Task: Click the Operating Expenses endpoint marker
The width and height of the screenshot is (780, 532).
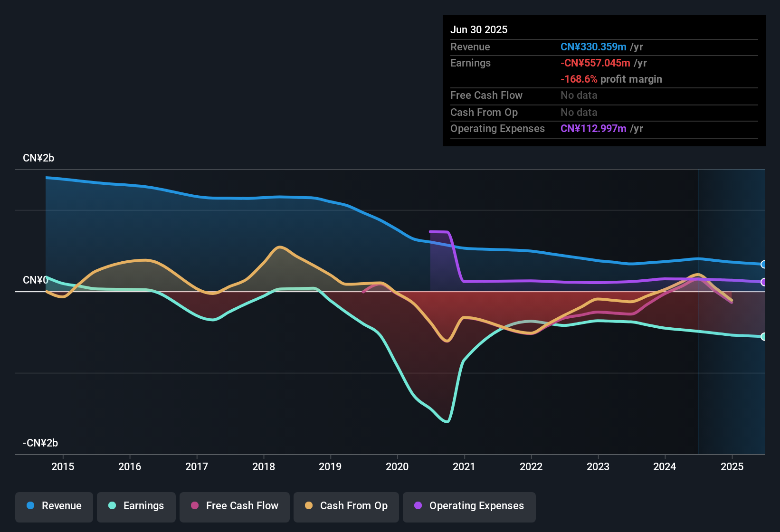Action: [x=763, y=282]
